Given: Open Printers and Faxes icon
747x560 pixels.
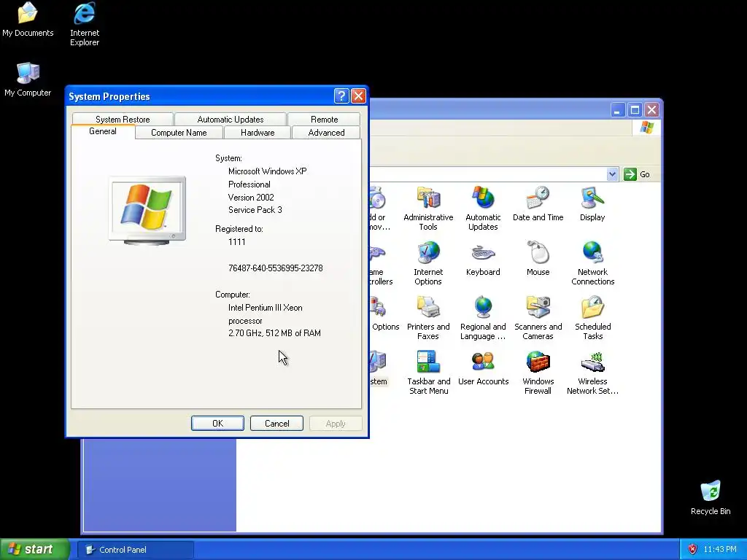Looking at the screenshot, I should 427,318.
